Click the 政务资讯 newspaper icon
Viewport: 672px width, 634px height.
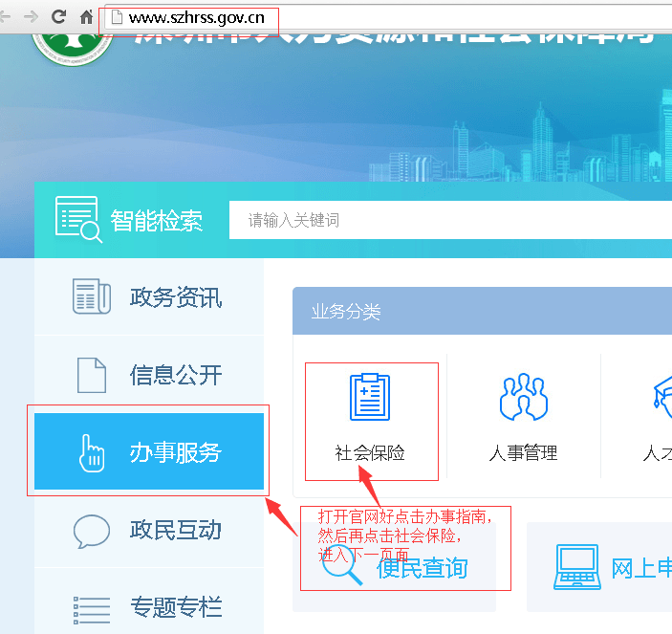(92, 296)
